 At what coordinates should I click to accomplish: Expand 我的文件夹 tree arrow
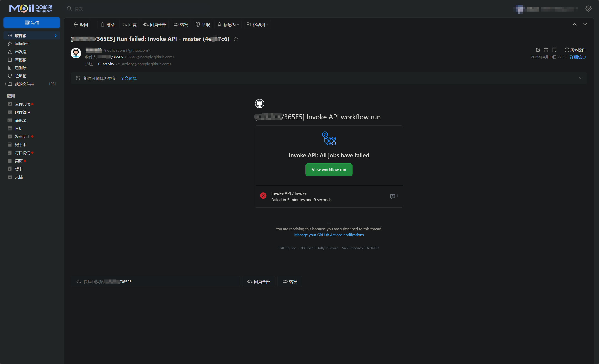(5, 84)
